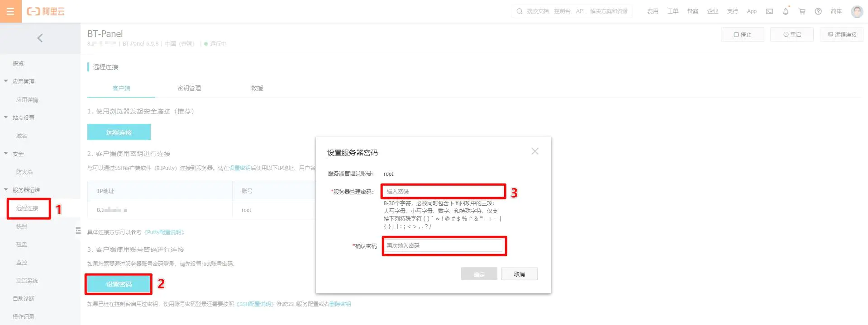
Task: Click the Alibaba Cloud logo
Action: 46,11
